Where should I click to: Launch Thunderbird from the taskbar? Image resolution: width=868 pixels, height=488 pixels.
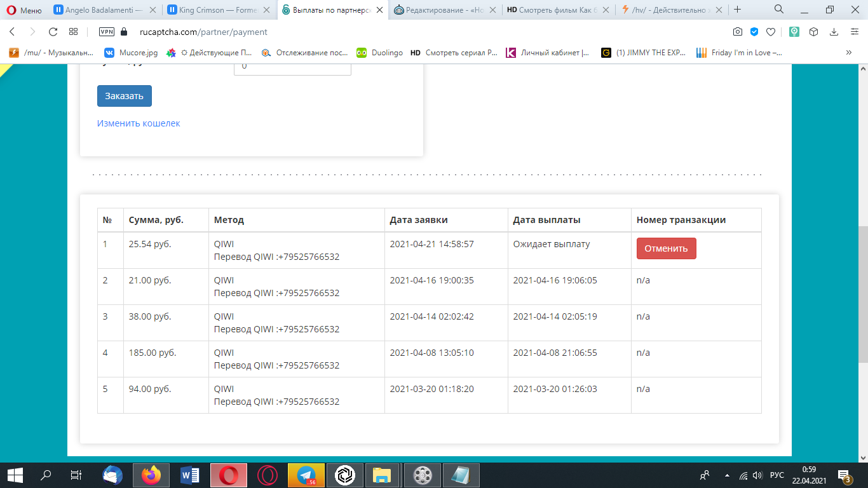pos(112,475)
